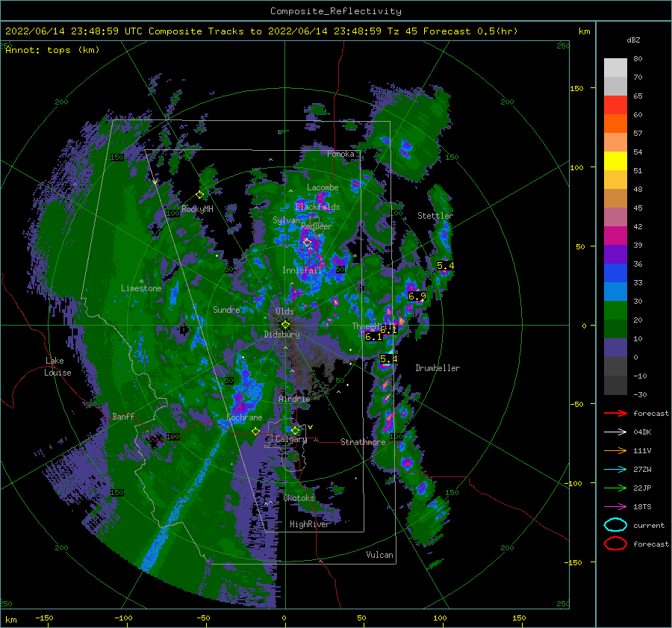
Task: Pick the orange swatch below the 60 label
Action: point(615,124)
